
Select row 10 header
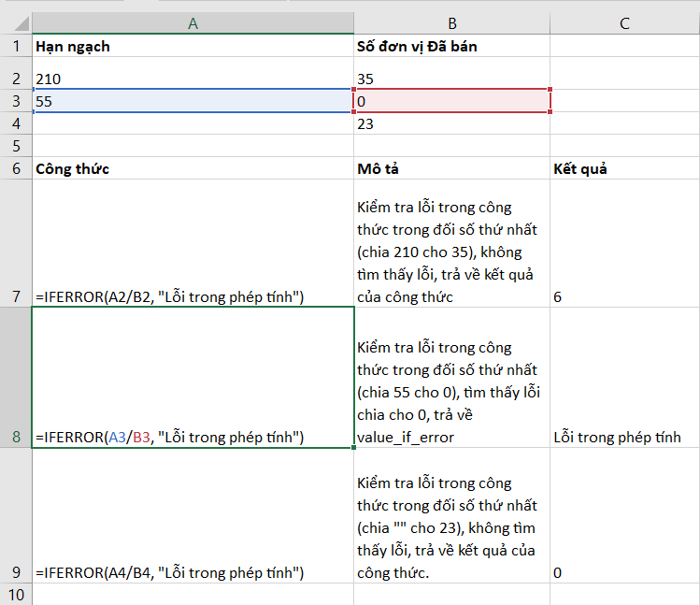[16, 595]
